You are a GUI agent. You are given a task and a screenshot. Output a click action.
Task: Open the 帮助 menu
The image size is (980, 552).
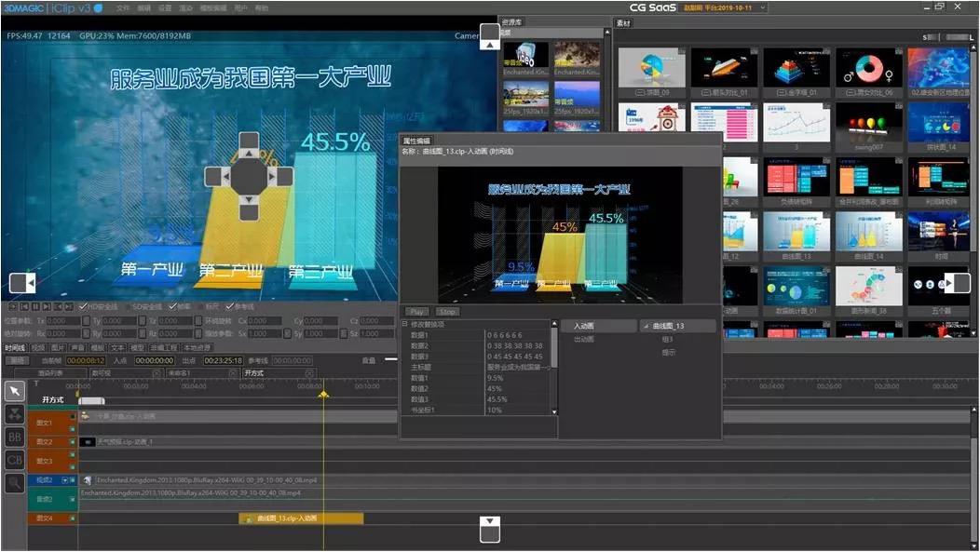pyautogui.click(x=261, y=8)
